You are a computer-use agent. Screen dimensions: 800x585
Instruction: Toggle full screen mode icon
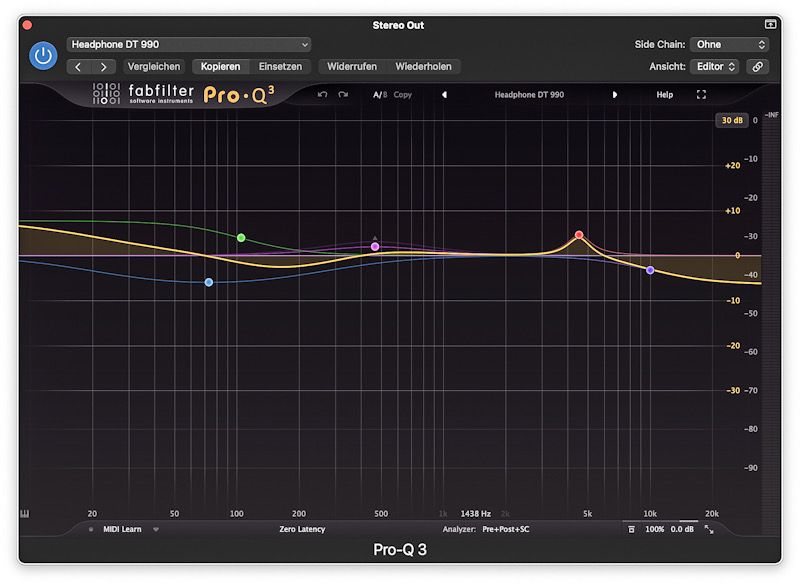(x=702, y=95)
